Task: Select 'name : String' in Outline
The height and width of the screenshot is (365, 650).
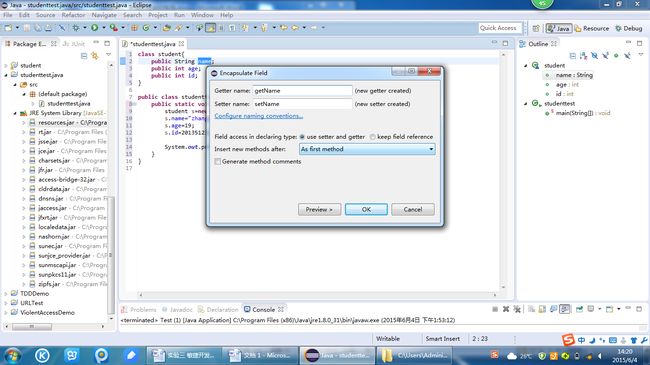Action: click(574, 75)
